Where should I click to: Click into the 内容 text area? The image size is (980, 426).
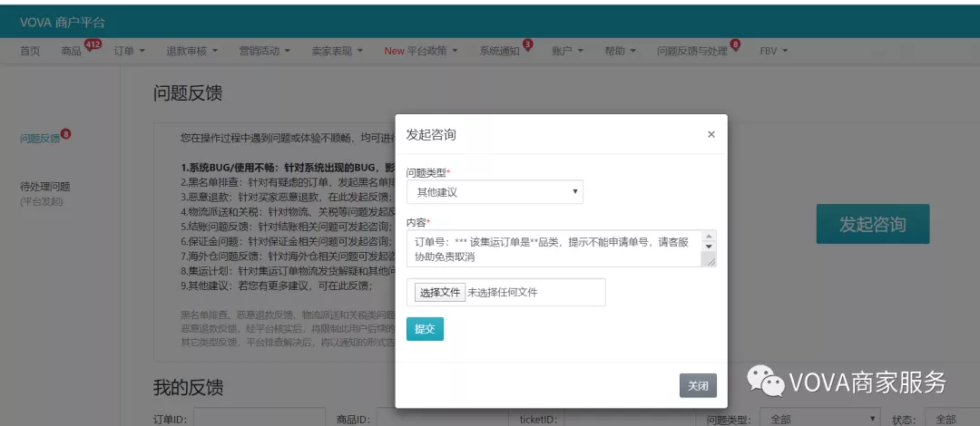554,248
